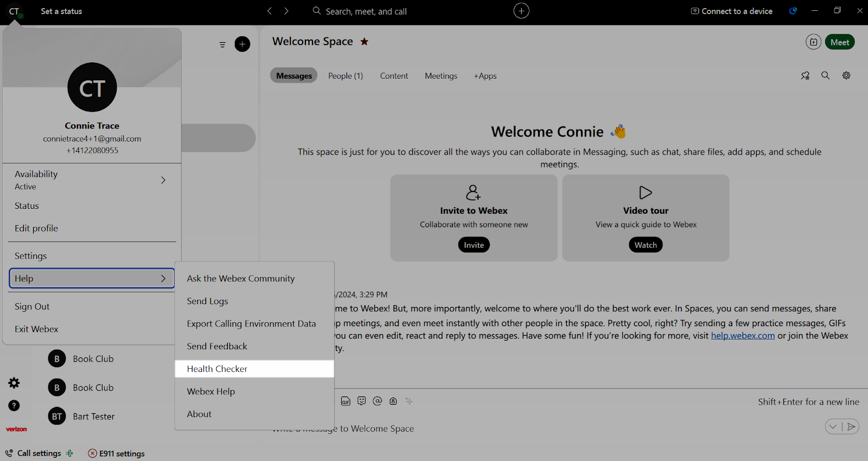Open the personal room meeting icon
Screen dimensions: 868x461
point(393,401)
